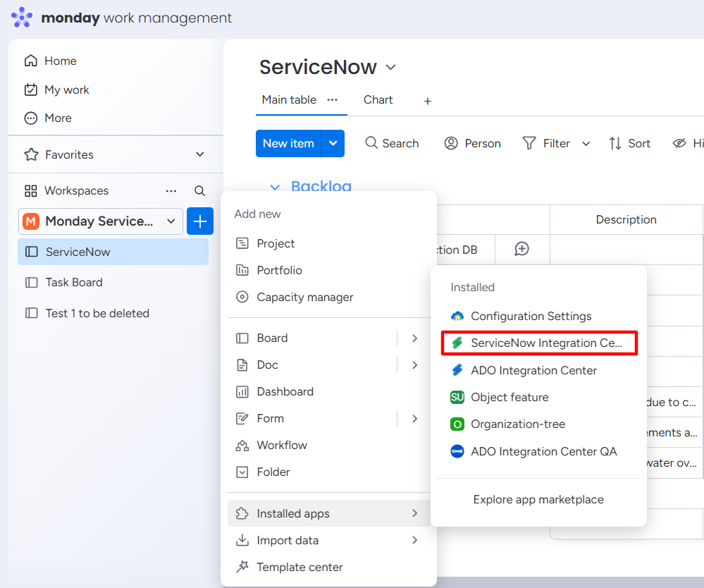Click Explore app marketplace link
Viewport: 704px width, 588px height.
tap(538, 499)
